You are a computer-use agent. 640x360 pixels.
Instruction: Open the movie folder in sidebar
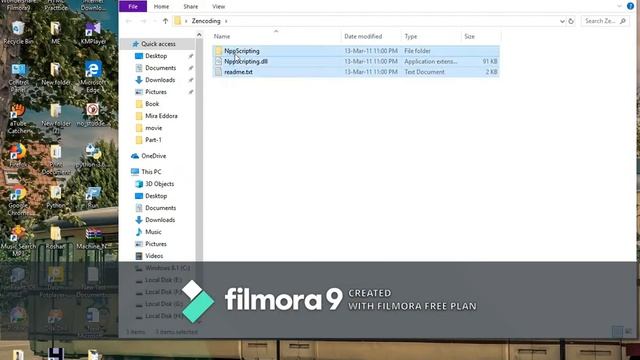pyautogui.click(x=153, y=128)
